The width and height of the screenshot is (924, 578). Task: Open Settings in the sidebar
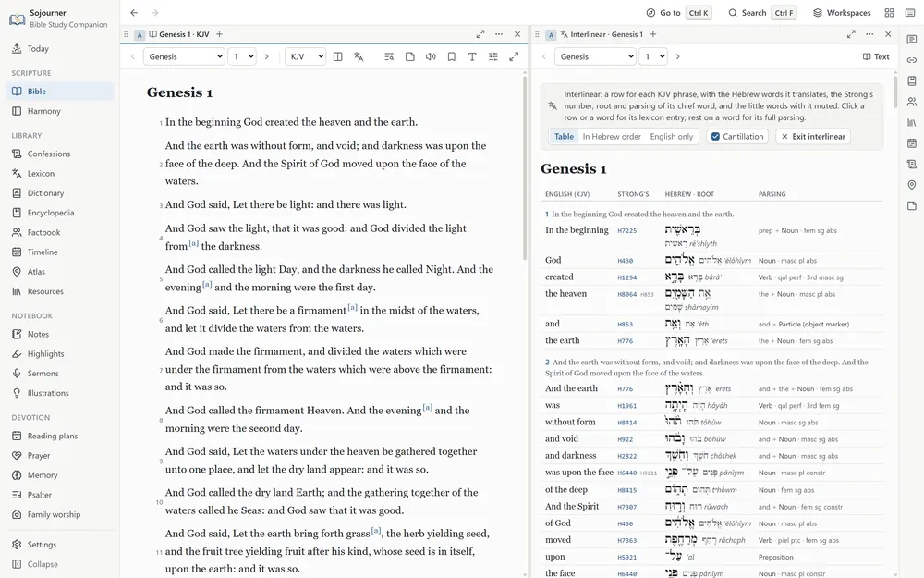tap(59, 545)
